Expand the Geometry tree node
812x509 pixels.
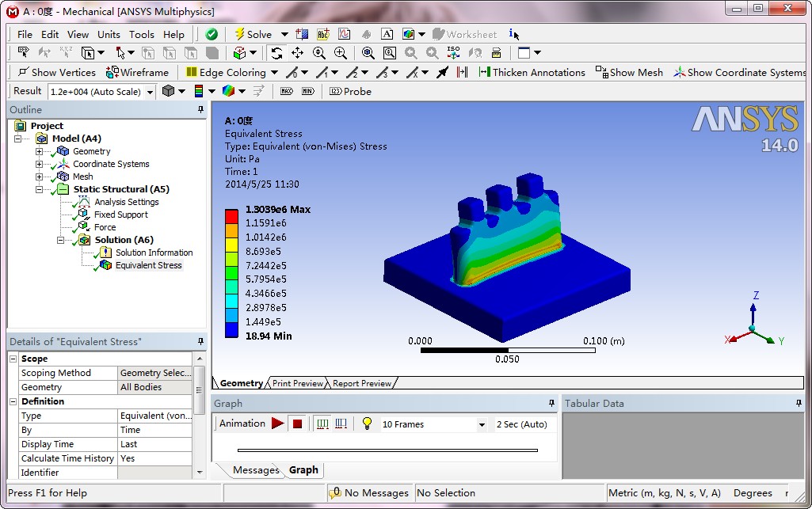39,151
